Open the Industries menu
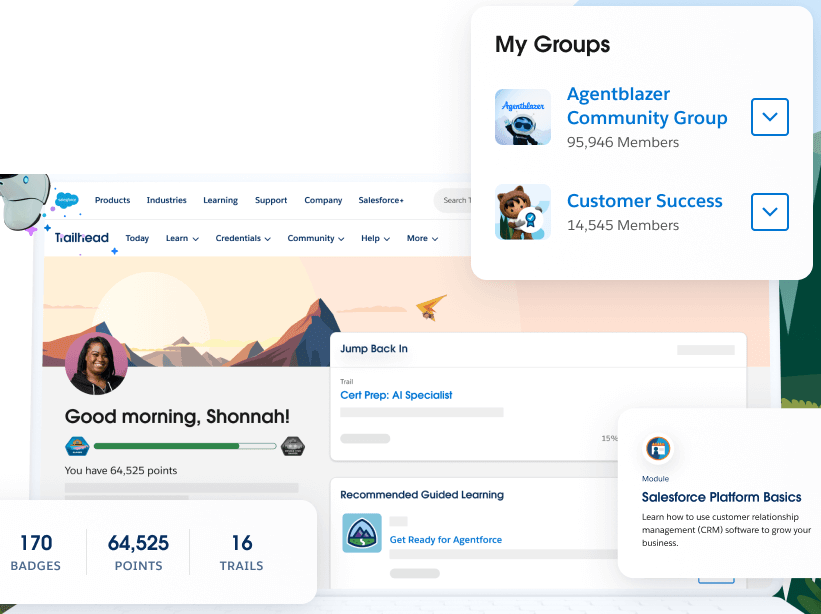Screen dimensions: 821x614 click(167, 200)
